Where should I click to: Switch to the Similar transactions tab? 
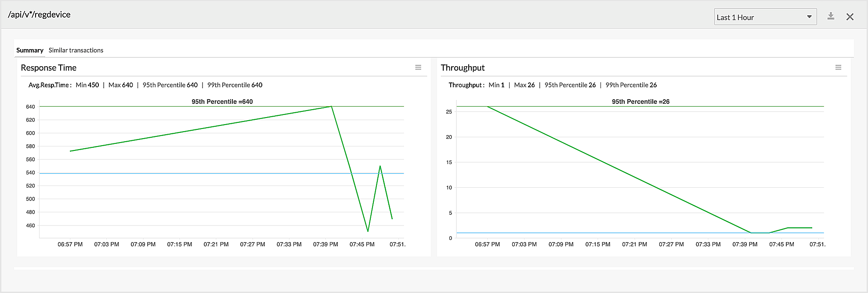pos(76,50)
